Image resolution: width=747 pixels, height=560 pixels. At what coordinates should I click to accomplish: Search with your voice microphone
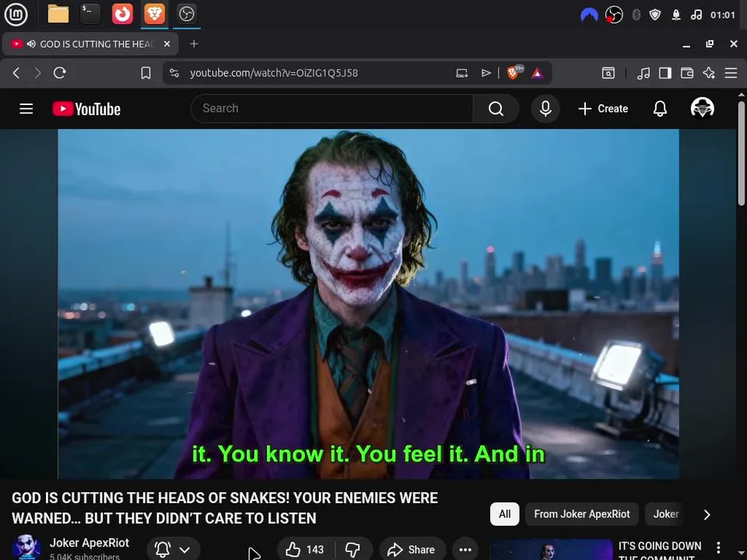tap(545, 109)
